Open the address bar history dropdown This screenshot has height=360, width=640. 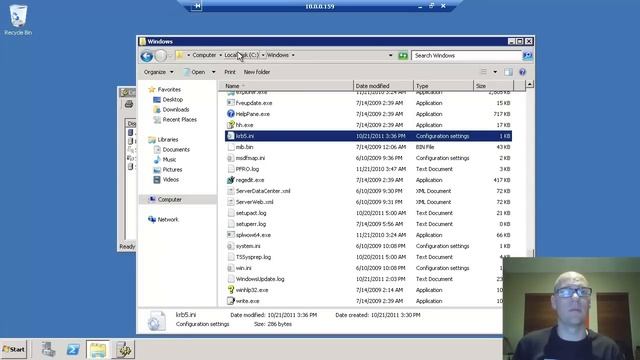[x=390, y=56]
